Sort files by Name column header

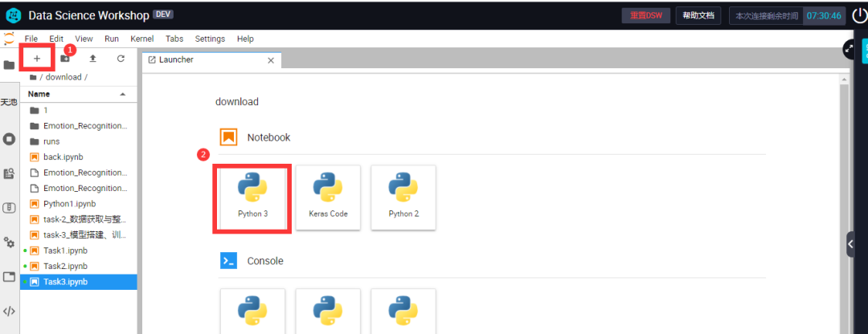click(x=78, y=94)
